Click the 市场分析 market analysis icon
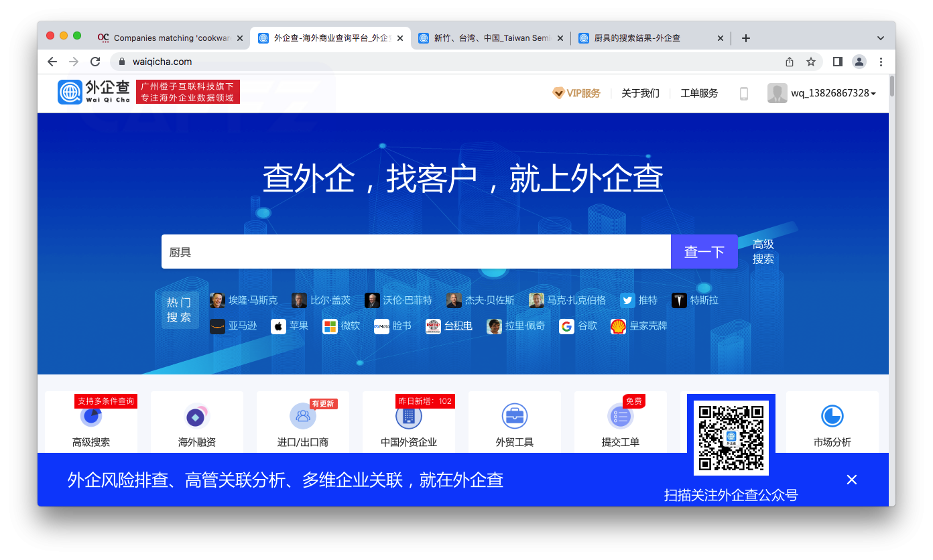Viewport: 933px width, 560px height. pyautogui.click(x=832, y=417)
